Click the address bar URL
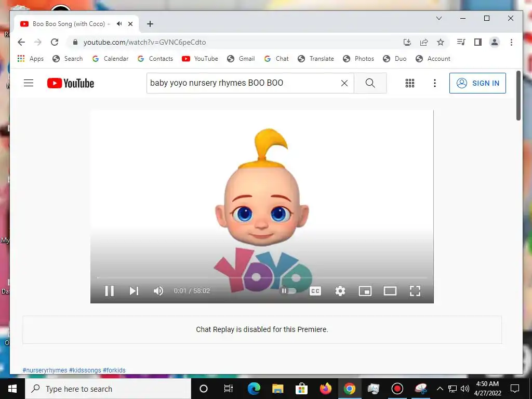532x399 pixels. pos(144,42)
